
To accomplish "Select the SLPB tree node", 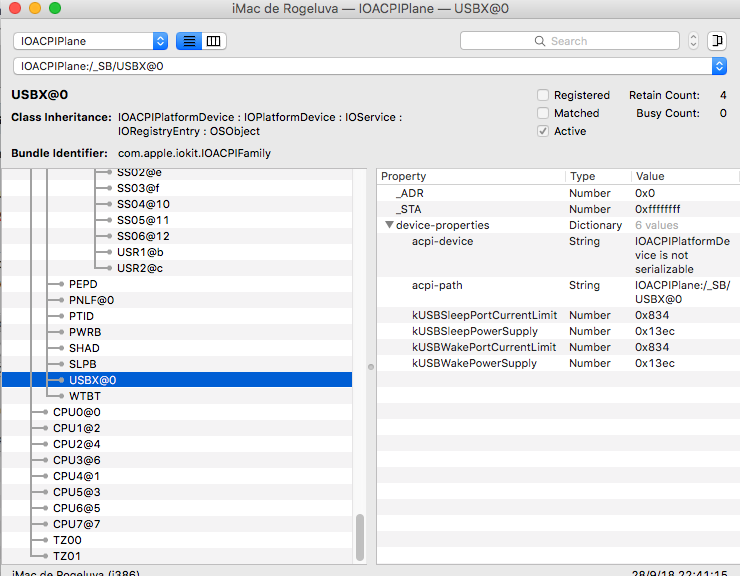I will click(x=83, y=364).
